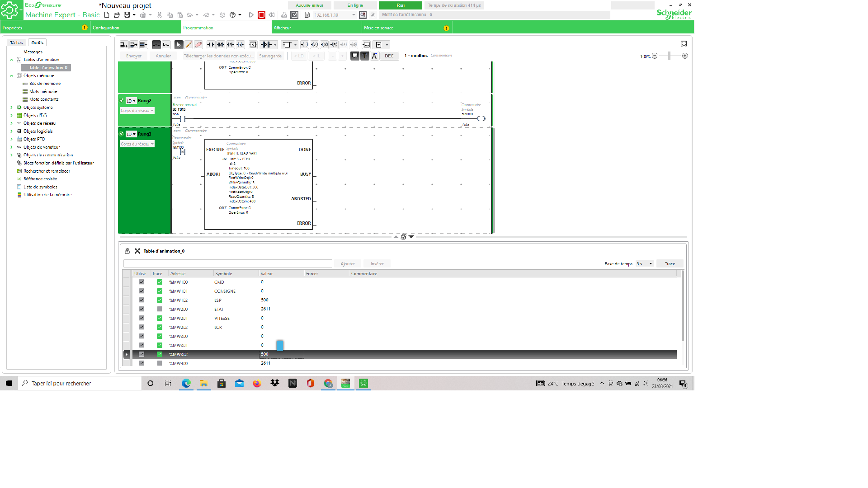Open the Base de temps dropdown
Image resolution: width=868 pixels, height=488 pixels.
coord(644,264)
